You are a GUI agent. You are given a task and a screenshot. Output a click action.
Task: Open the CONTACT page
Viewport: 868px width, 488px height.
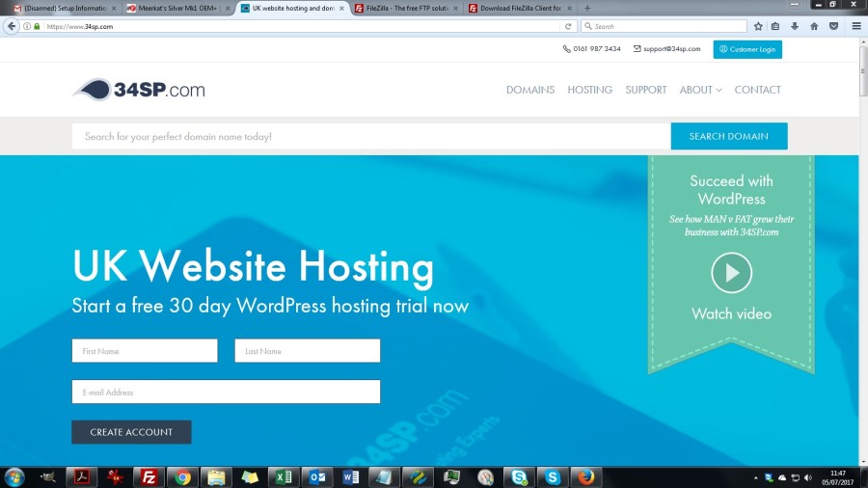pos(757,90)
